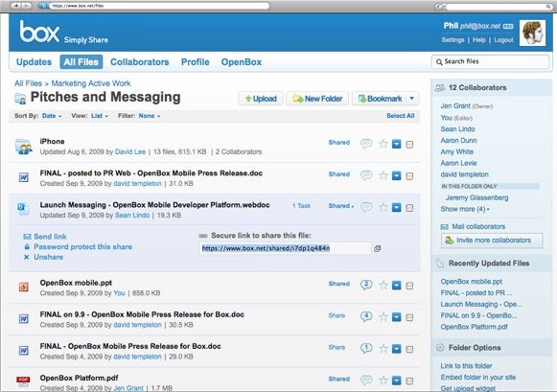
Task: Click the Upload button
Action: pyautogui.click(x=261, y=99)
